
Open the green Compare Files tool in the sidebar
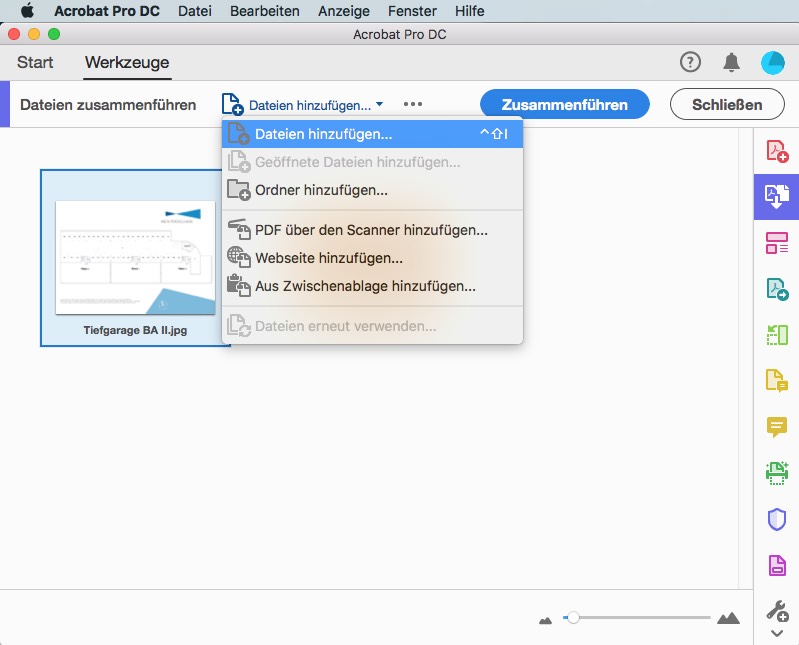pyautogui.click(x=777, y=335)
